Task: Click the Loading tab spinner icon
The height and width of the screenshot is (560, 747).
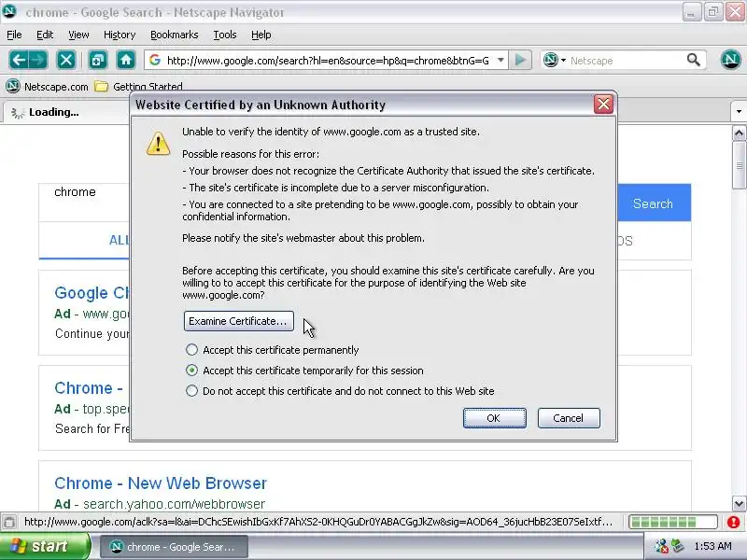Action: [x=17, y=113]
